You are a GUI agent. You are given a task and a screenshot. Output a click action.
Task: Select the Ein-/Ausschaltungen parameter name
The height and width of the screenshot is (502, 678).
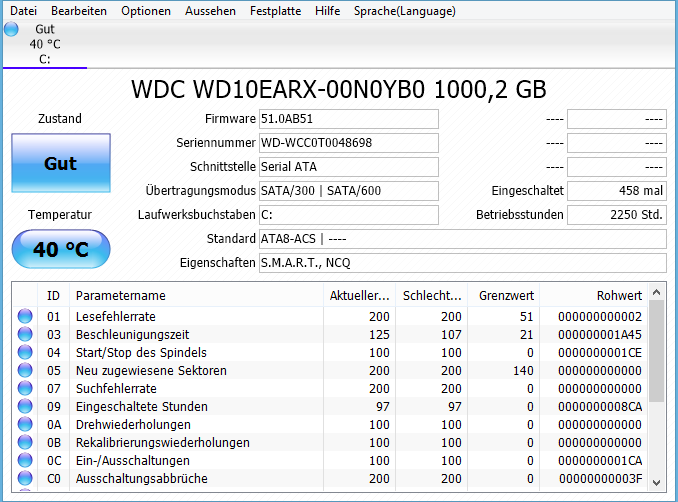click(x=132, y=460)
